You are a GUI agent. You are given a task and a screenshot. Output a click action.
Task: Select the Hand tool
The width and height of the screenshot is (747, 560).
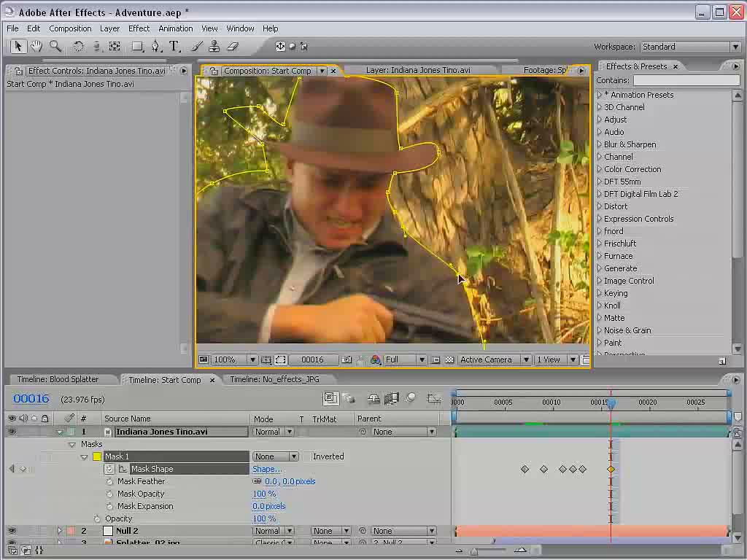[36, 46]
